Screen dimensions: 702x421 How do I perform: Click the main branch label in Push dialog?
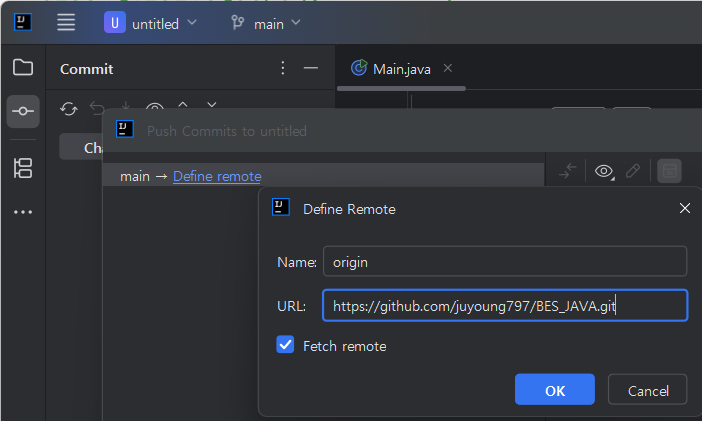tap(135, 176)
